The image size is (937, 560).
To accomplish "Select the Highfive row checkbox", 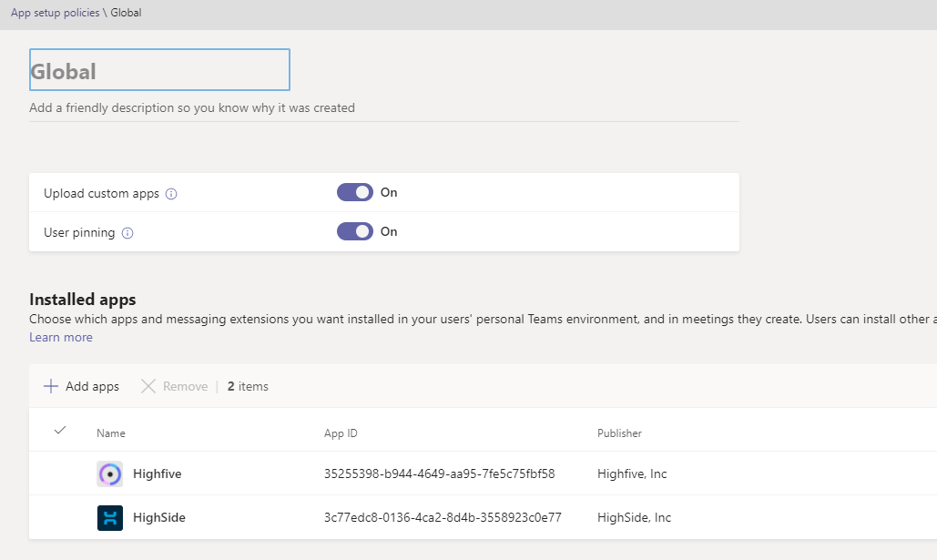I will point(59,473).
